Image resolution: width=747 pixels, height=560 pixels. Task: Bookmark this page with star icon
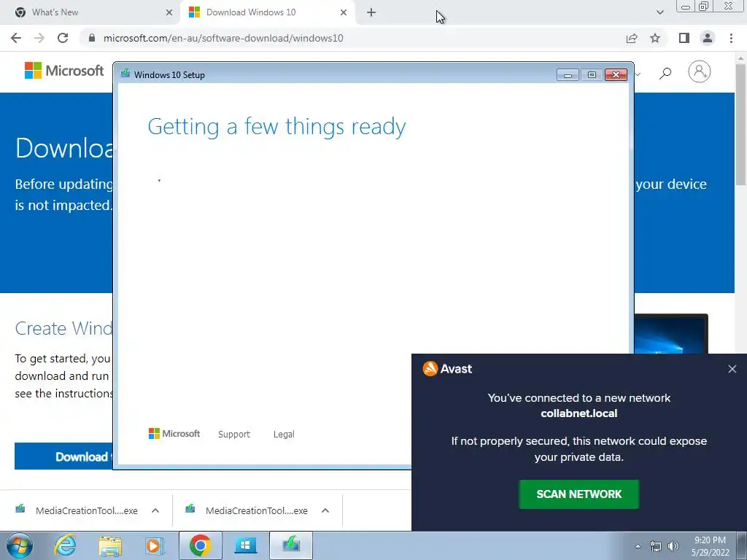click(655, 38)
